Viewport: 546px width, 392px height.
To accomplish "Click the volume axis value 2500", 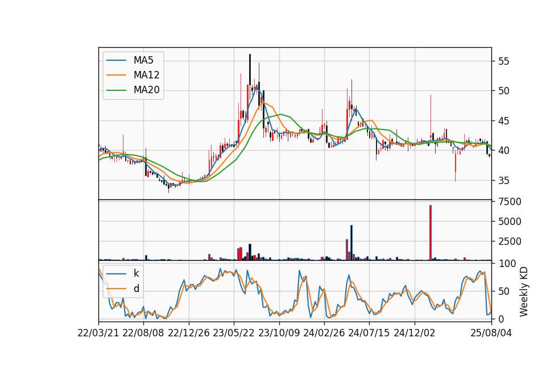I will point(510,241).
